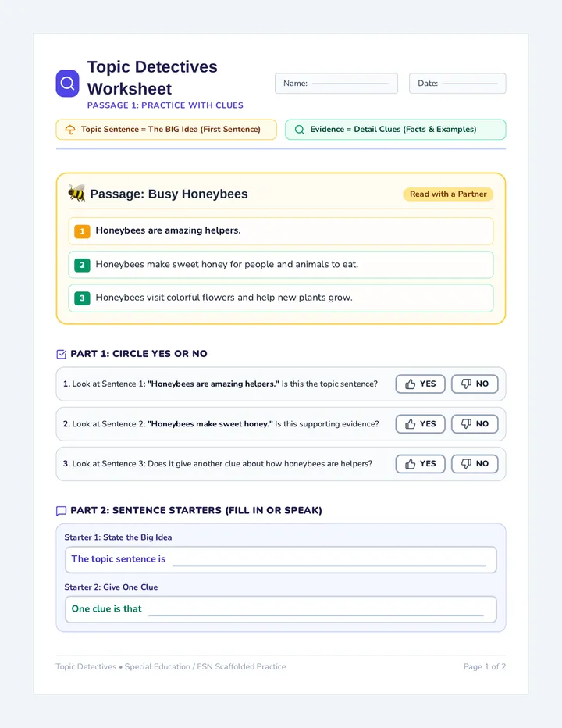Click the honeybee icon beside Passage title
The image size is (562, 728).
click(76, 193)
